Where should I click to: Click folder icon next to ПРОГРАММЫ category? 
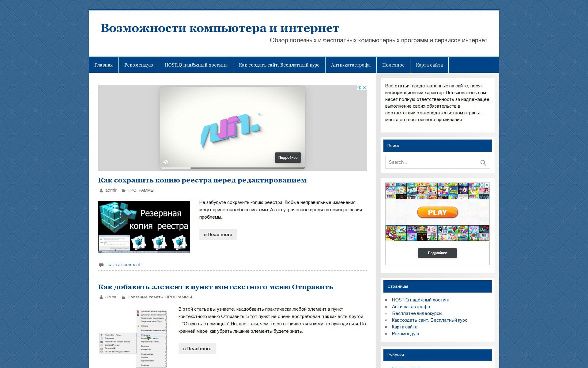(x=123, y=190)
